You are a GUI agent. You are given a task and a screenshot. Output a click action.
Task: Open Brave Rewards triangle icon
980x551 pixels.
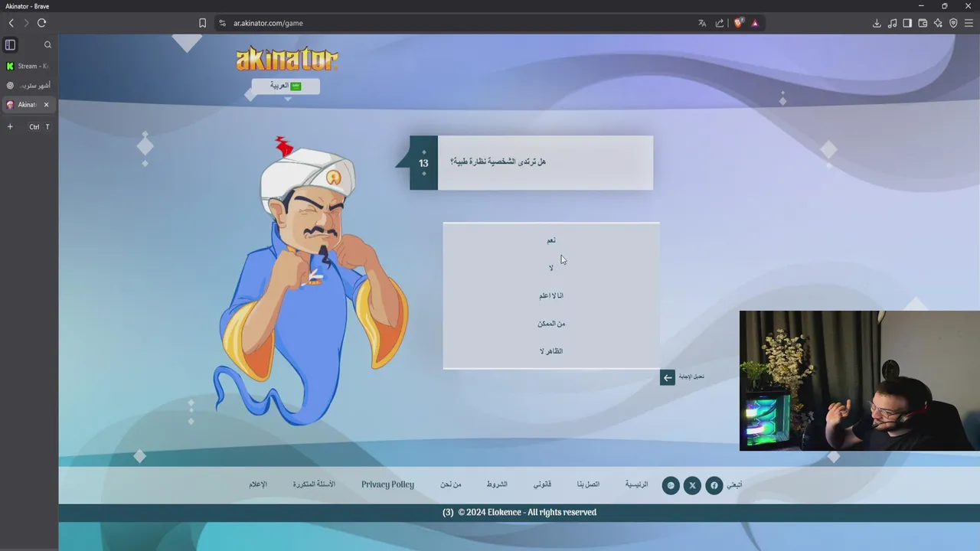click(x=755, y=23)
